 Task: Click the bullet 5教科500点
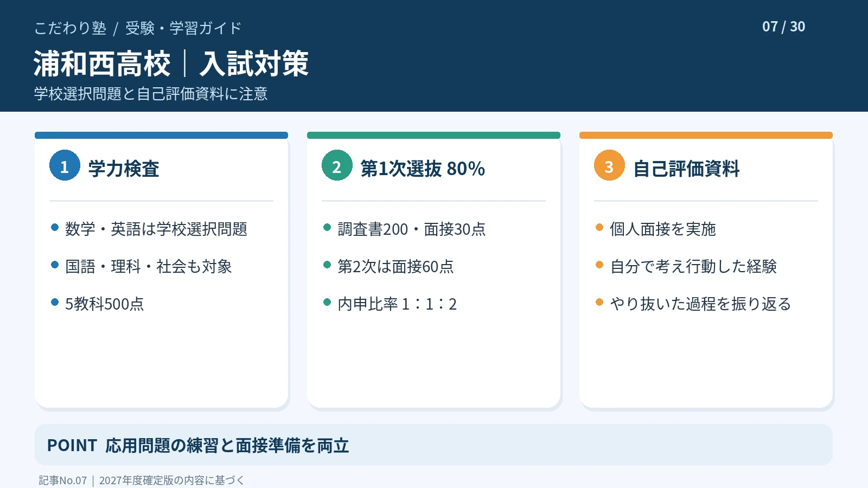[x=105, y=304]
